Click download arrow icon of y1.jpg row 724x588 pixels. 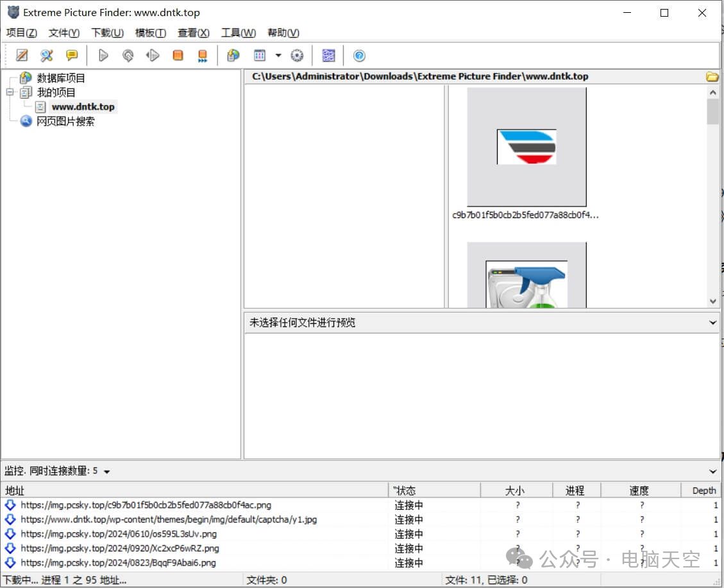[10, 519]
